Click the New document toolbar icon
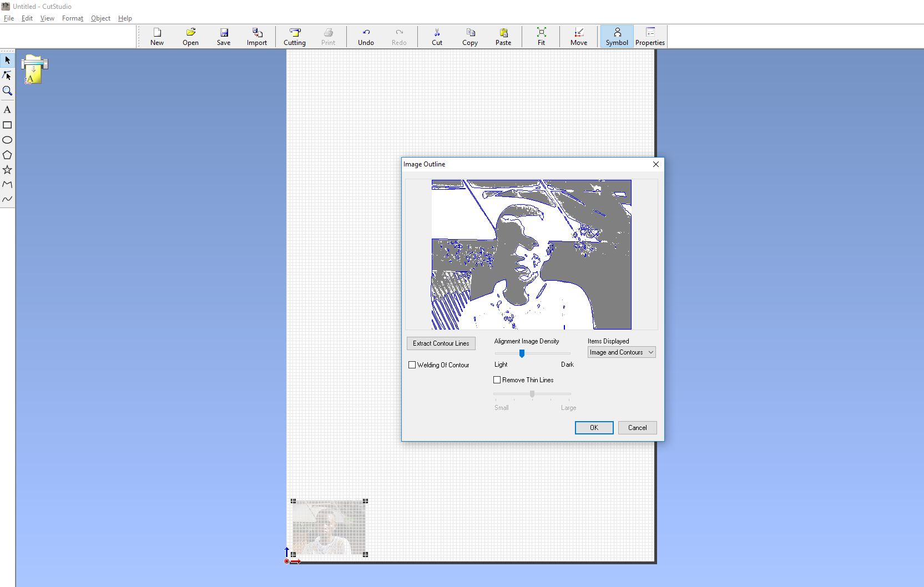This screenshot has height=587, width=924. [x=157, y=37]
